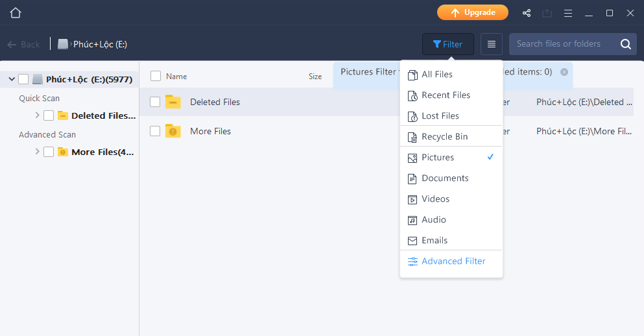This screenshot has width=644, height=336.
Task: Click the share icon in title bar
Action: coord(527,13)
